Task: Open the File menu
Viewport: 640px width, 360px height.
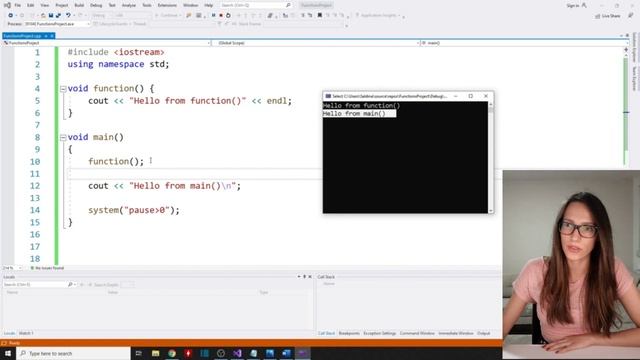Action: click(18, 5)
